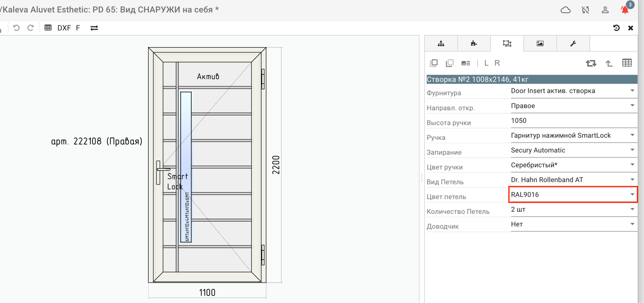Expand the Доводчик dropdown

pos(574,224)
